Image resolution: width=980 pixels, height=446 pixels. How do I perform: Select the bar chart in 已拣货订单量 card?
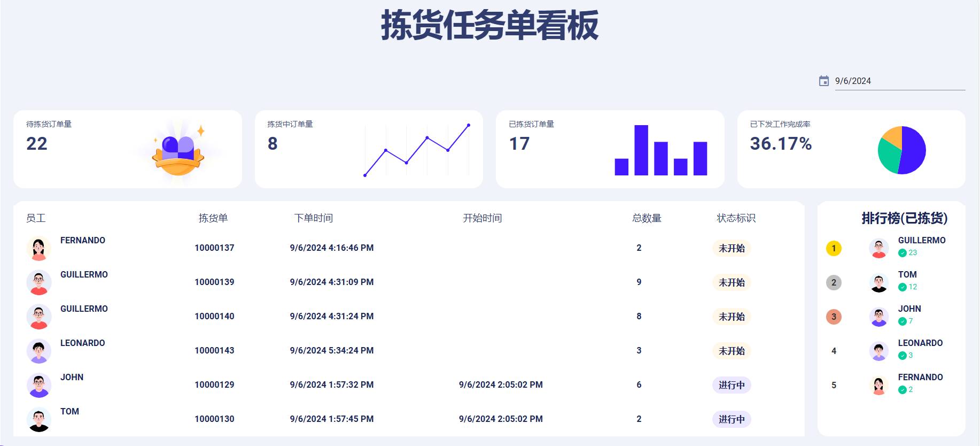pyautogui.click(x=660, y=150)
